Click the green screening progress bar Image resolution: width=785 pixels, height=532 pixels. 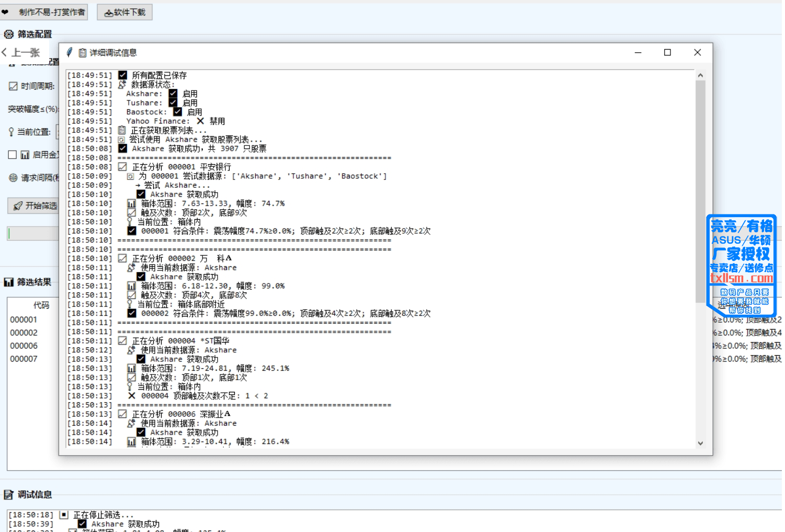pos(32,233)
